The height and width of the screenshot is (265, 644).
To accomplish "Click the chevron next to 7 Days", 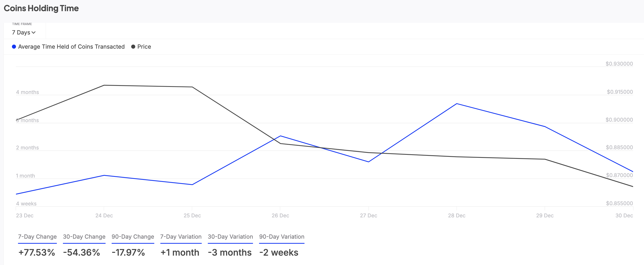I will [x=33, y=32].
